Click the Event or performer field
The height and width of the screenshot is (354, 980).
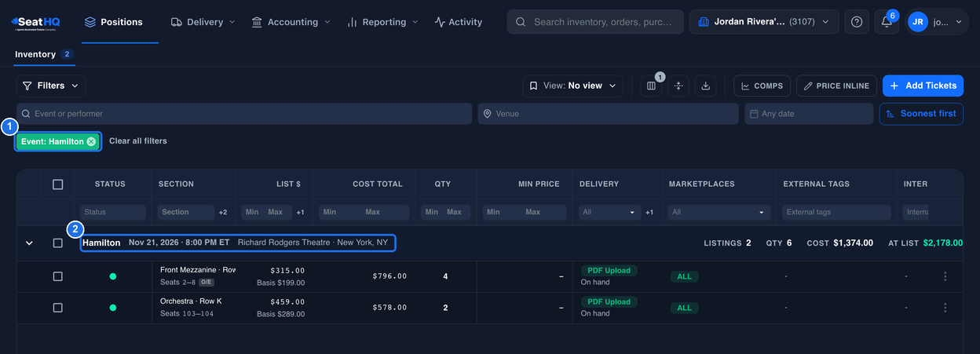point(245,114)
